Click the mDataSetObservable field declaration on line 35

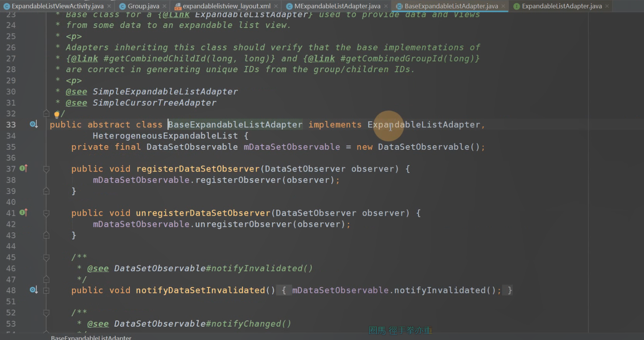292,147
